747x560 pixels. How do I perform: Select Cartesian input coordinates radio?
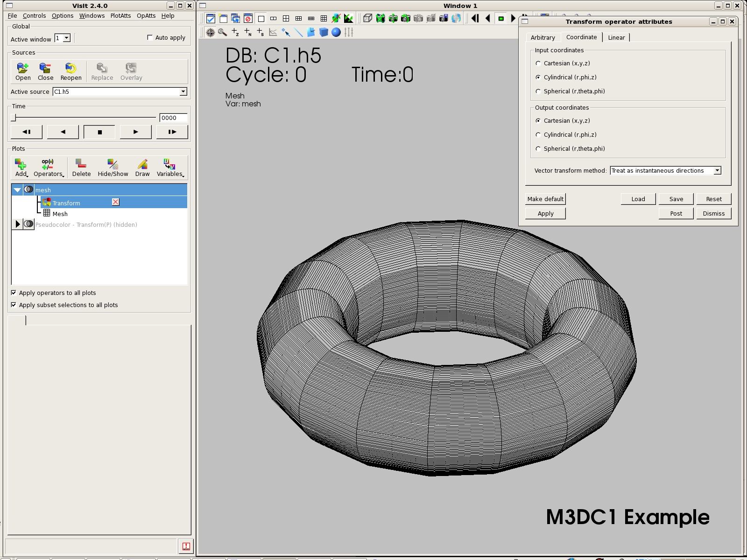coord(538,63)
